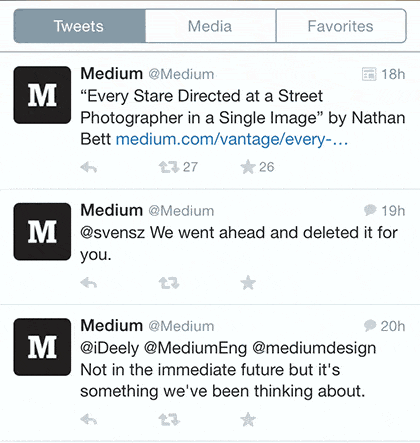Switch to the Favorites tab

tap(341, 26)
